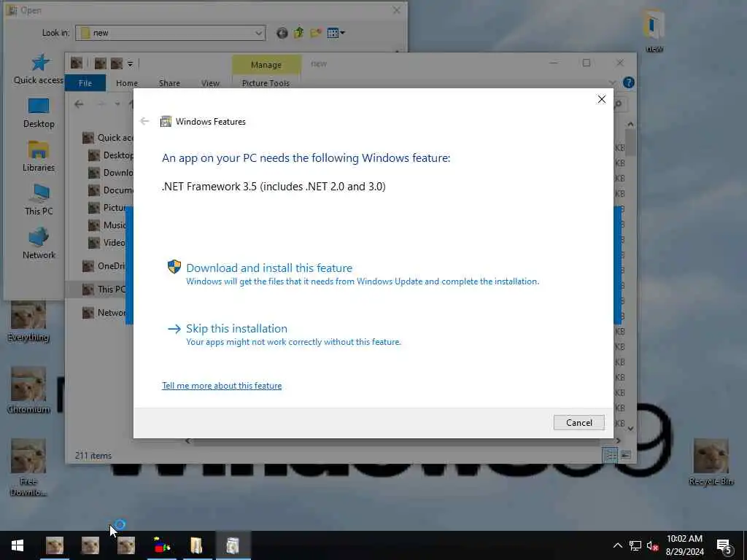747x560 pixels.
Task: Click Explorer back navigation arrow
Action: 79,104
